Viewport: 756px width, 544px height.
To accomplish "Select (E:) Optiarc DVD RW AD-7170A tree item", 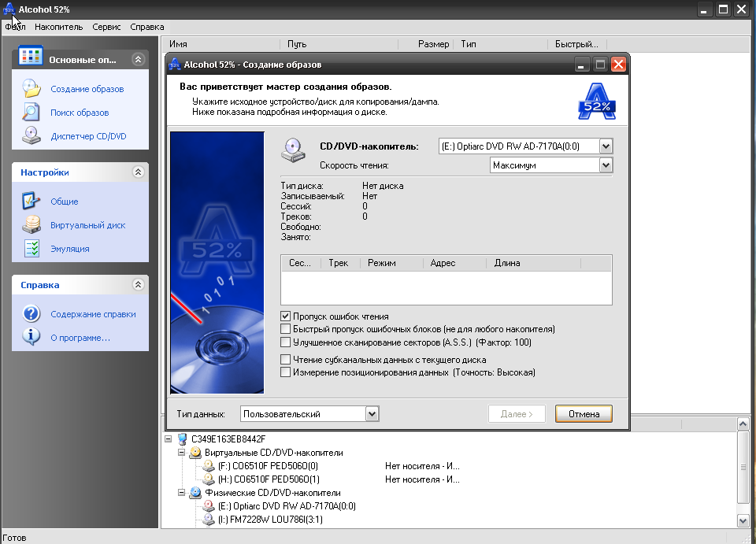I will pyautogui.click(x=287, y=506).
